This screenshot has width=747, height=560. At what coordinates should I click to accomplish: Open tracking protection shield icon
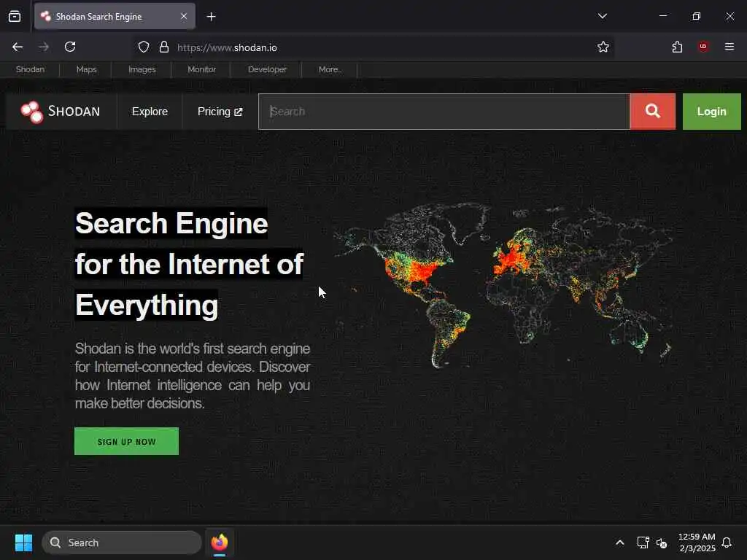coord(144,47)
